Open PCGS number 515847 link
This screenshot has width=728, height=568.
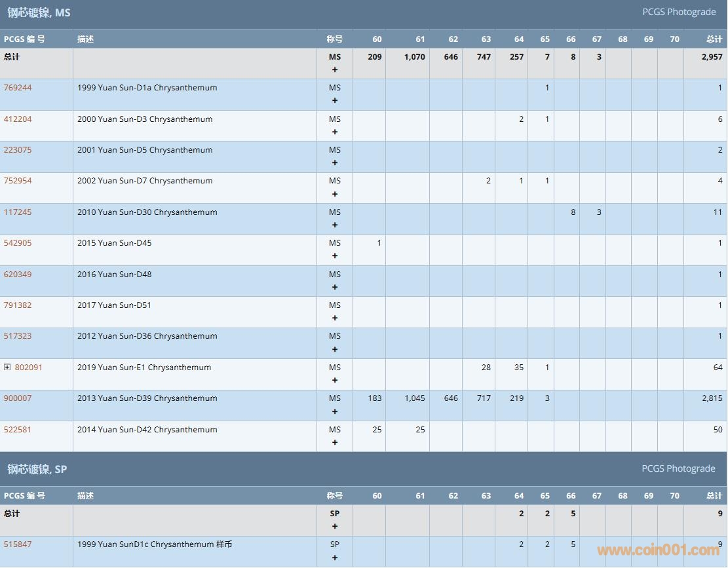(18, 544)
